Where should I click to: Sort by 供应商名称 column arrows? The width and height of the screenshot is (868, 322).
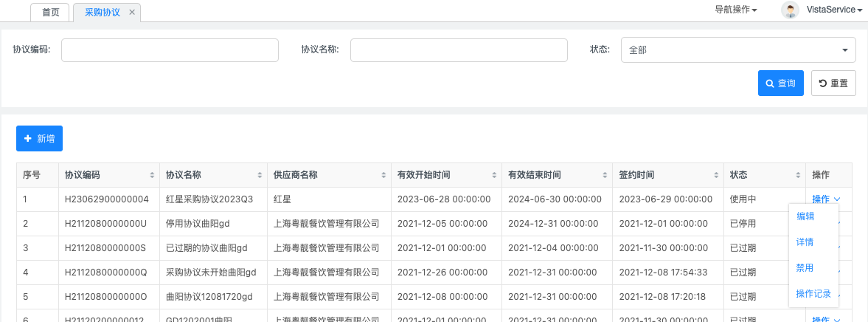tap(383, 175)
